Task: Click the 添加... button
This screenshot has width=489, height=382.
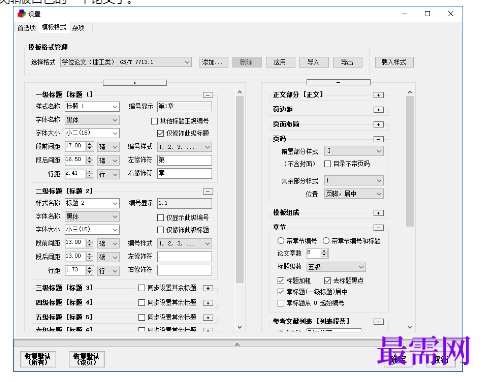Action: [214, 62]
